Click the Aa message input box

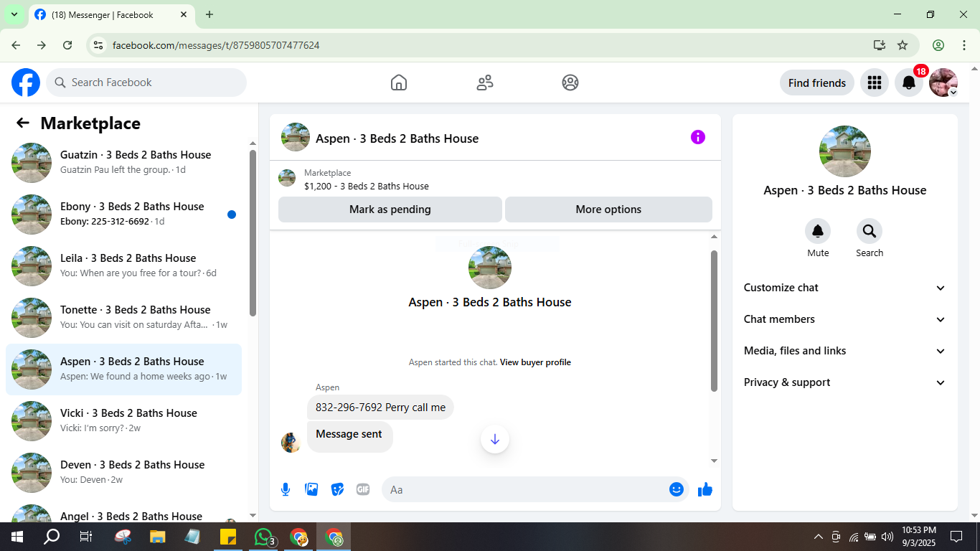(x=535, y=489)
